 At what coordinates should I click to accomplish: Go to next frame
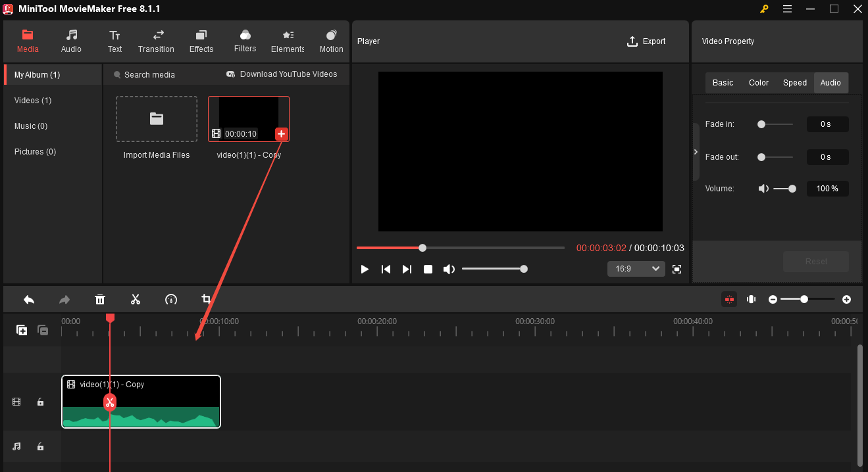tap(407, 269)
